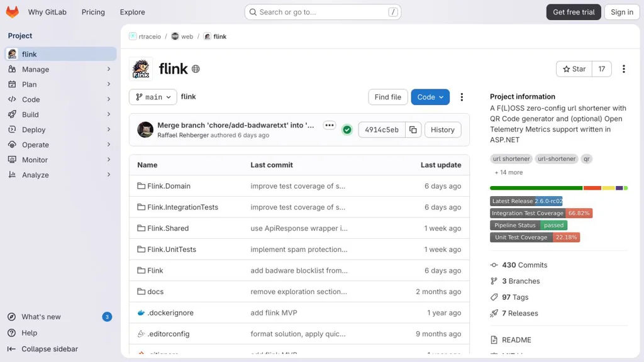This screenshot has width=644, height=362.
Task: Click the Sign in button
Action: [622, 12]
